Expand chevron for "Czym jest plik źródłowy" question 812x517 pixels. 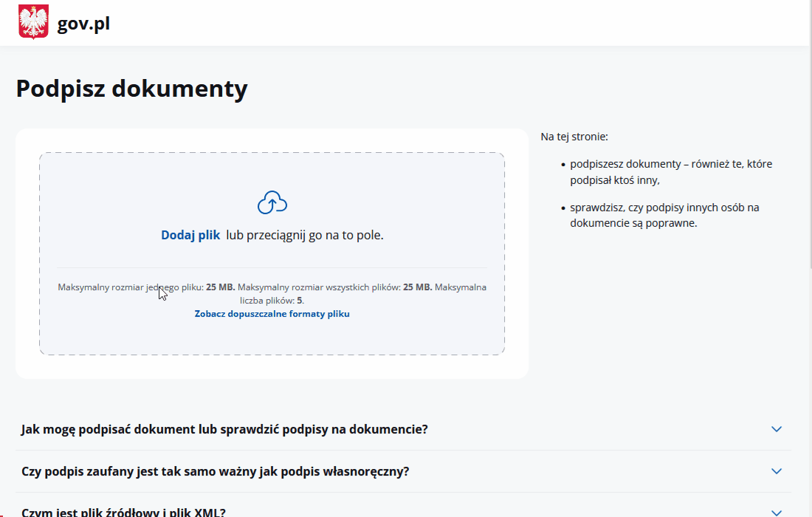(x=776, y=512)
